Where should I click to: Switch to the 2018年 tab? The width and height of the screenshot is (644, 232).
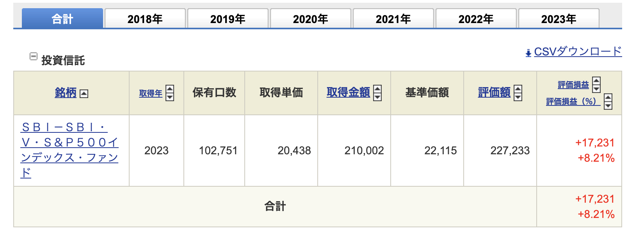pos(145,19)
